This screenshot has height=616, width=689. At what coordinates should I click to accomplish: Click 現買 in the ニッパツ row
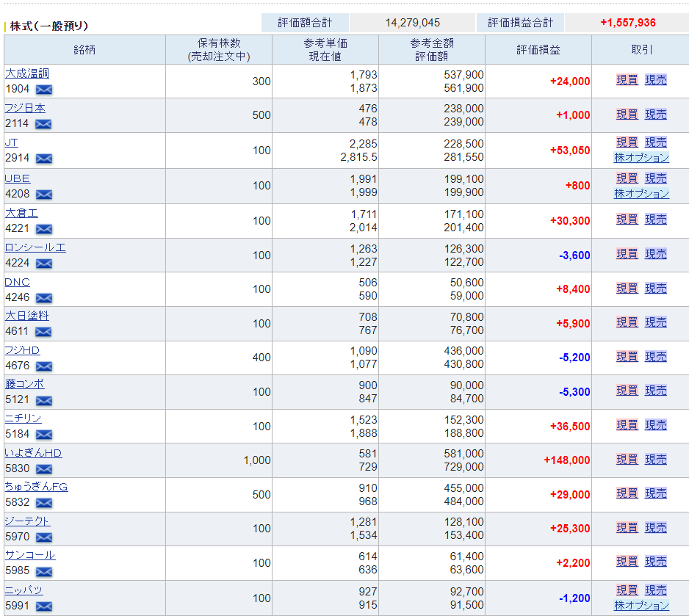(x=627, y=590)
